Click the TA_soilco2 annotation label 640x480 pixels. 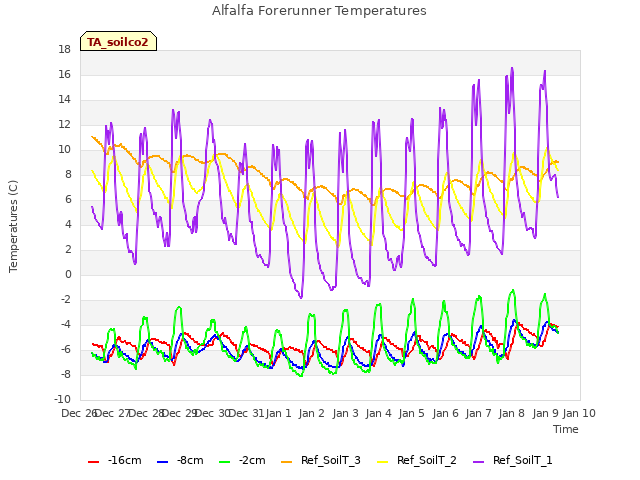point(118,42)
